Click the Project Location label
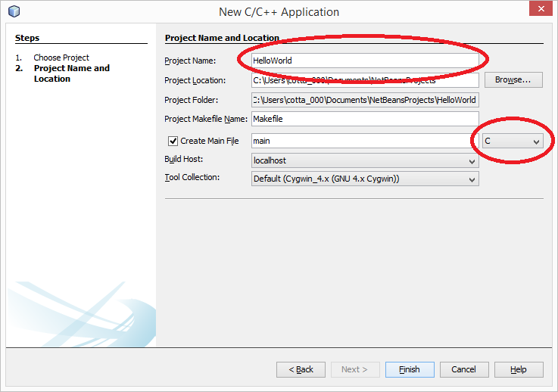This screenshot has height=392, width=558. pyautogui.click(x=195, y=80)
